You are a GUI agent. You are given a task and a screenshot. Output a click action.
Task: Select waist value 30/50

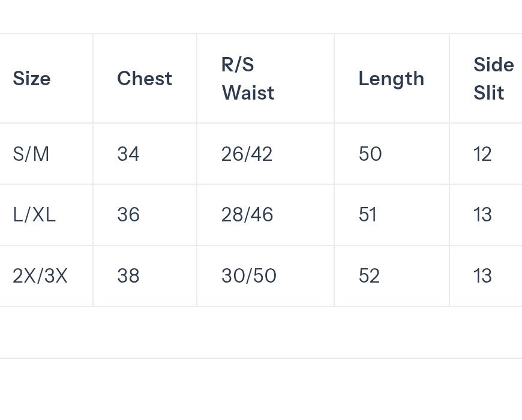pos(248,276)
